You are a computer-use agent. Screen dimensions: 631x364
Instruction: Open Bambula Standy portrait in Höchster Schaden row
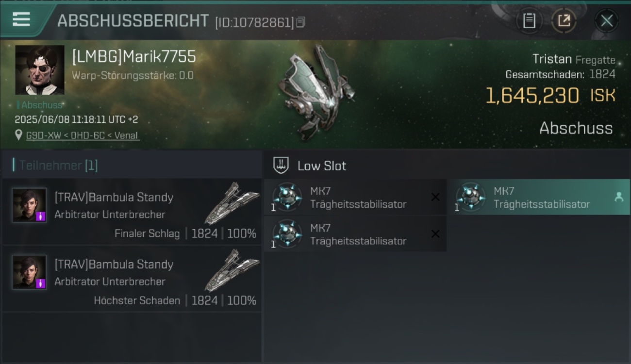coord(30,272)
